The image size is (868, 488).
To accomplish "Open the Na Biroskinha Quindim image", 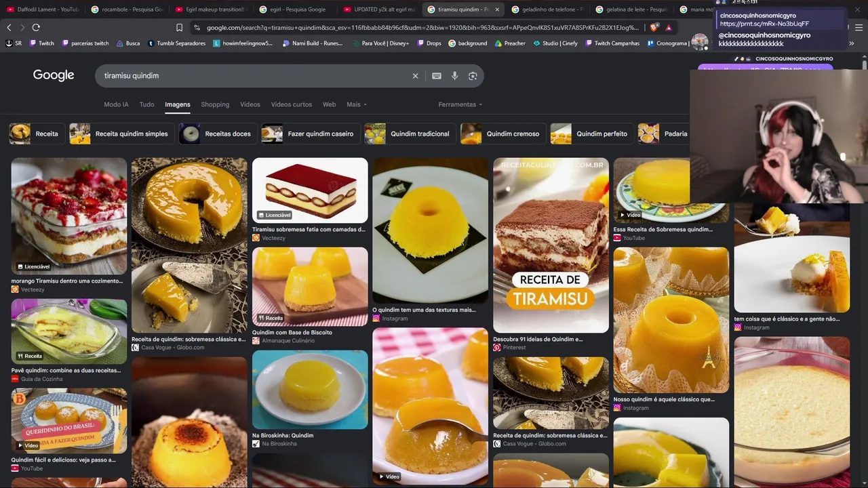I will tap(310, 390).
